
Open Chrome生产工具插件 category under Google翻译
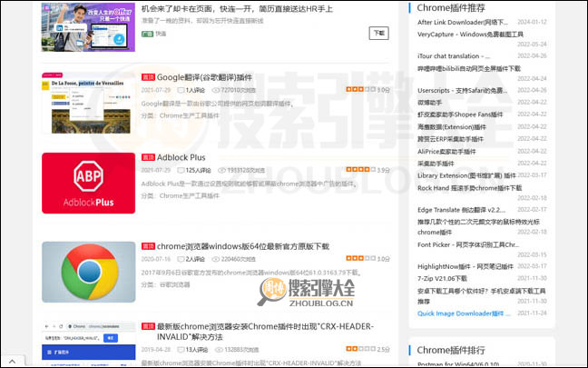pyautogui.click(x=190, y=115)
